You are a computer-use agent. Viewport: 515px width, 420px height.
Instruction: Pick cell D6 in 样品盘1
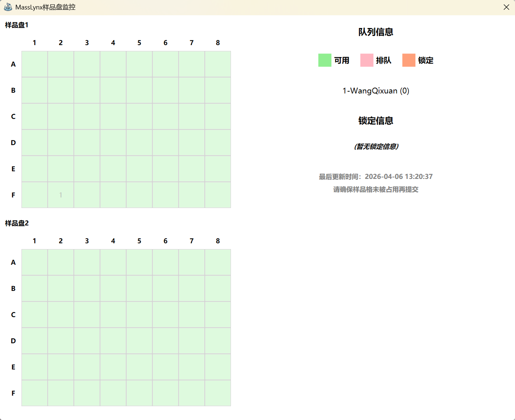165,143
